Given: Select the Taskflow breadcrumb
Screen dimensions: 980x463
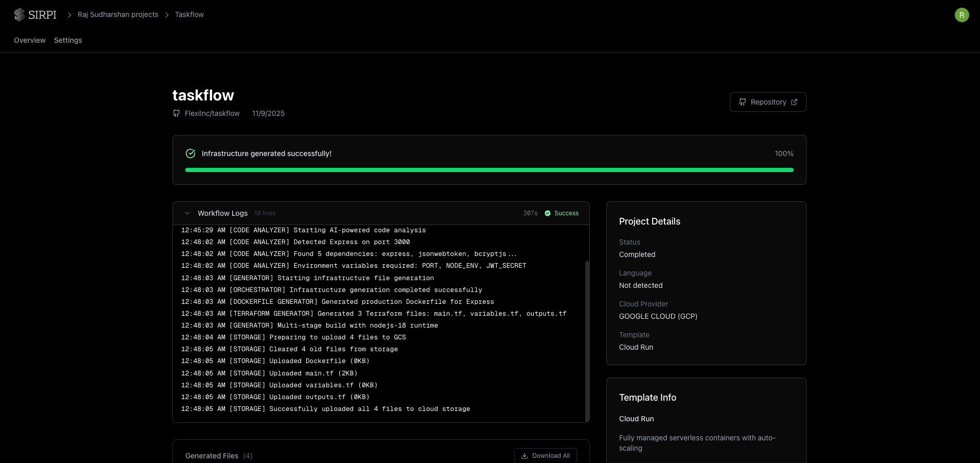Looking at the screenshot, I should [x=189, y=14].
